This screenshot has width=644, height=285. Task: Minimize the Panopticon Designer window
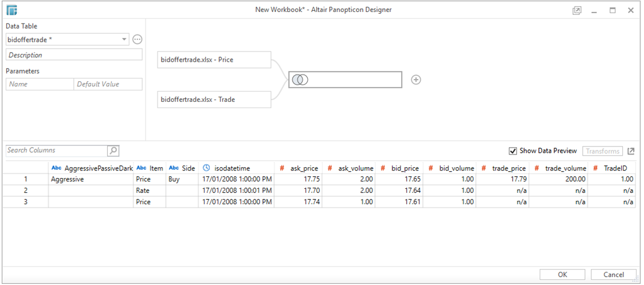pos(594,11)
